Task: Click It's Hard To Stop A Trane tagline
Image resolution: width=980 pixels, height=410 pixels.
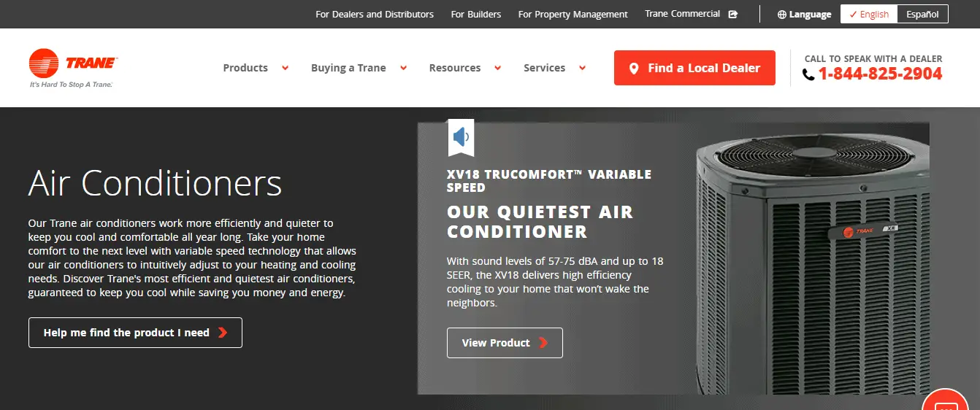Action: [71, 85]
